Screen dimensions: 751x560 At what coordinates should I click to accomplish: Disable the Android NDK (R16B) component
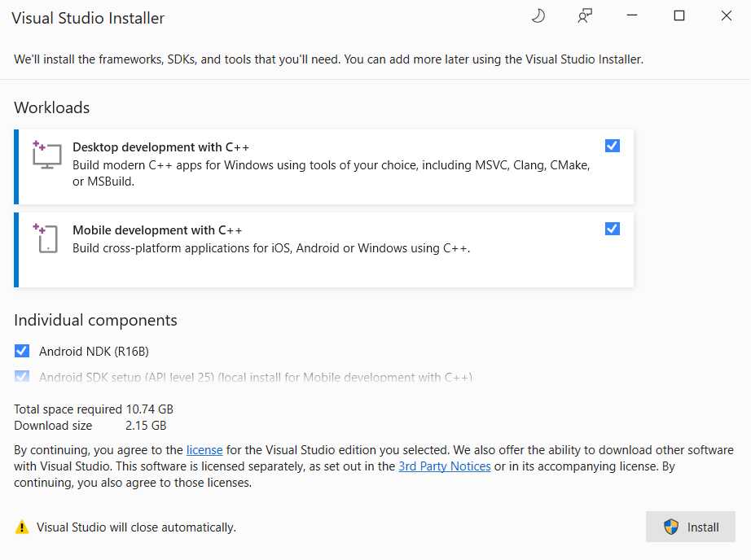tap(22, 351)
